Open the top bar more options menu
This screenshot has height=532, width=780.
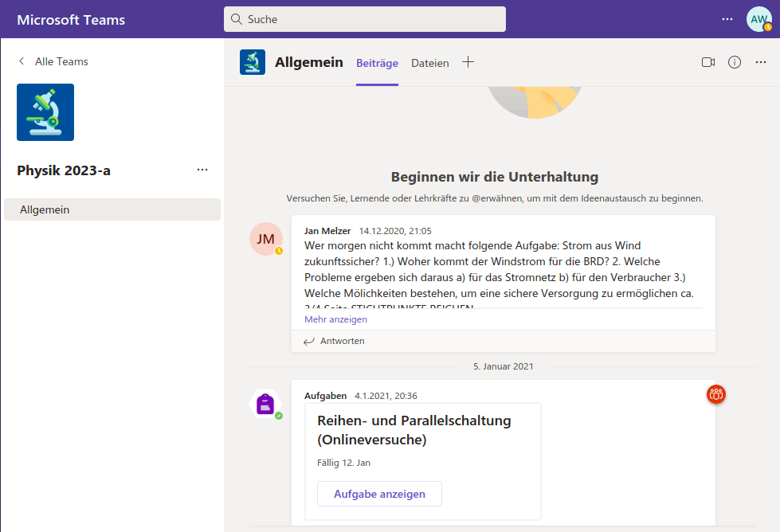[x=727, y=19]
